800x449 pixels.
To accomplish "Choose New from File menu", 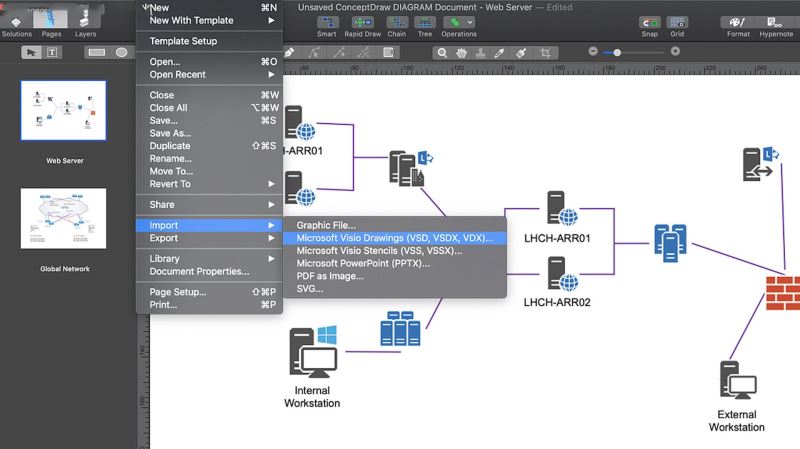I will click(x=210, y=8).
